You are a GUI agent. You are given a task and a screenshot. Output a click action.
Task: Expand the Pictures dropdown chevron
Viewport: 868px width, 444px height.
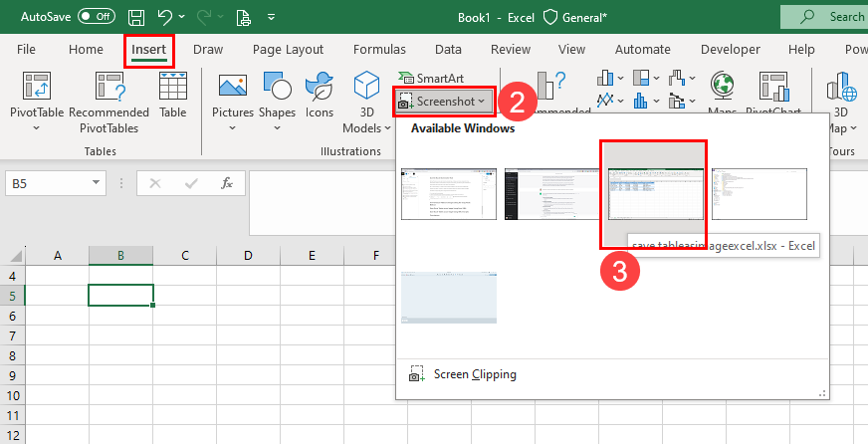[x=233, y=128]
